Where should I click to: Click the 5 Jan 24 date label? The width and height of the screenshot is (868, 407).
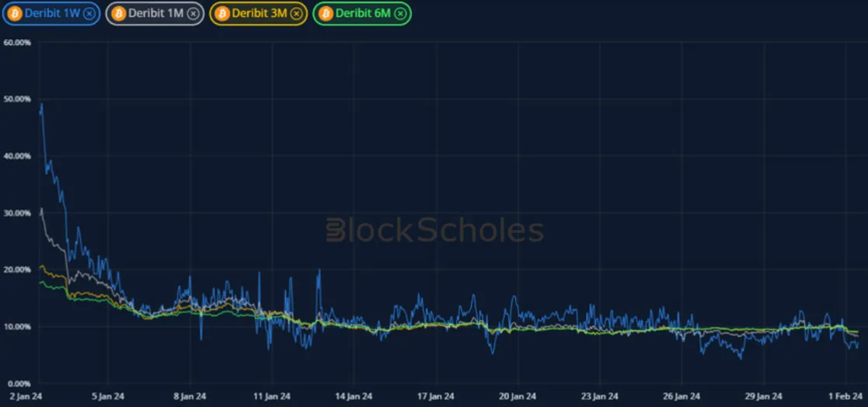click(x=108, y=396)
